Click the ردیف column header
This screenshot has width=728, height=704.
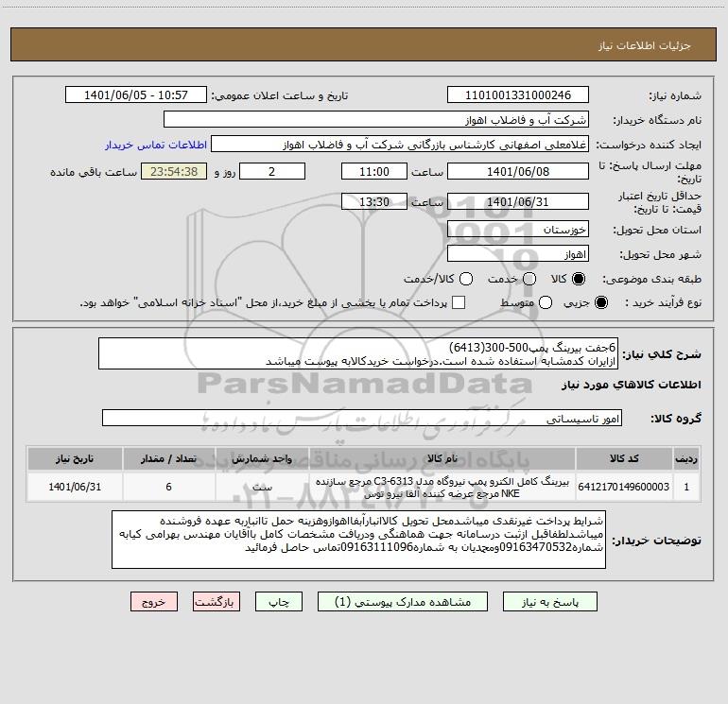[x=686, y=458]
